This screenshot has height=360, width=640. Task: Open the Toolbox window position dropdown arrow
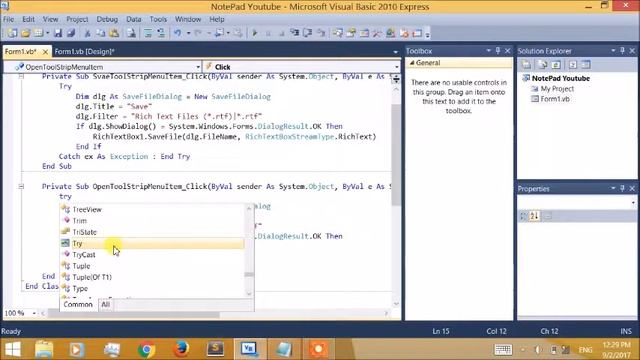[488, 51]
